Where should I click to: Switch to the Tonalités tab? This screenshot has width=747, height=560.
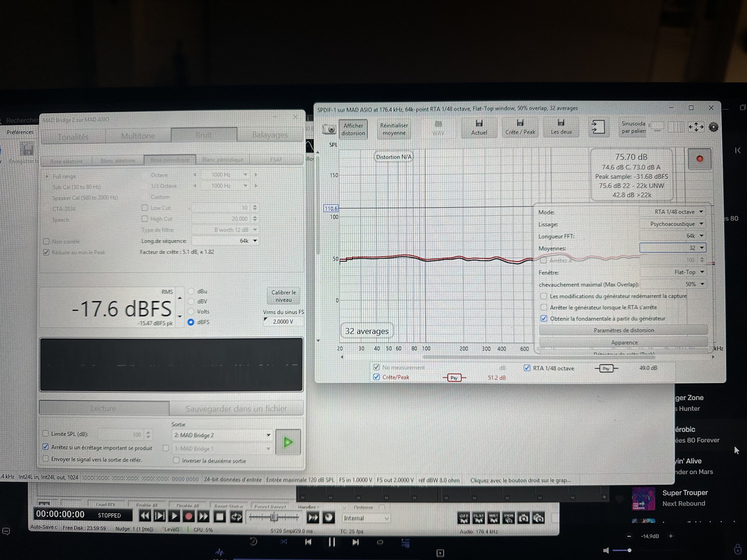point(73,136)
